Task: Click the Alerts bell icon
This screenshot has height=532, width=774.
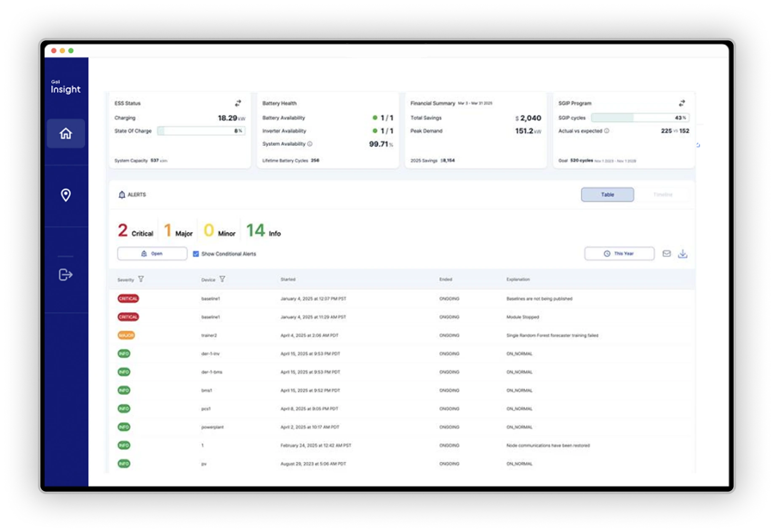Action: (x=122, y=194)
